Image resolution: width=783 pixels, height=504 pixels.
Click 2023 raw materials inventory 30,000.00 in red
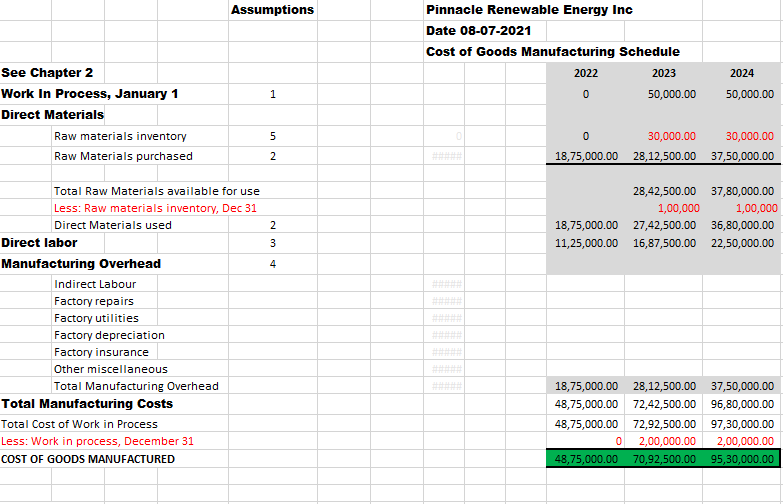672,136
